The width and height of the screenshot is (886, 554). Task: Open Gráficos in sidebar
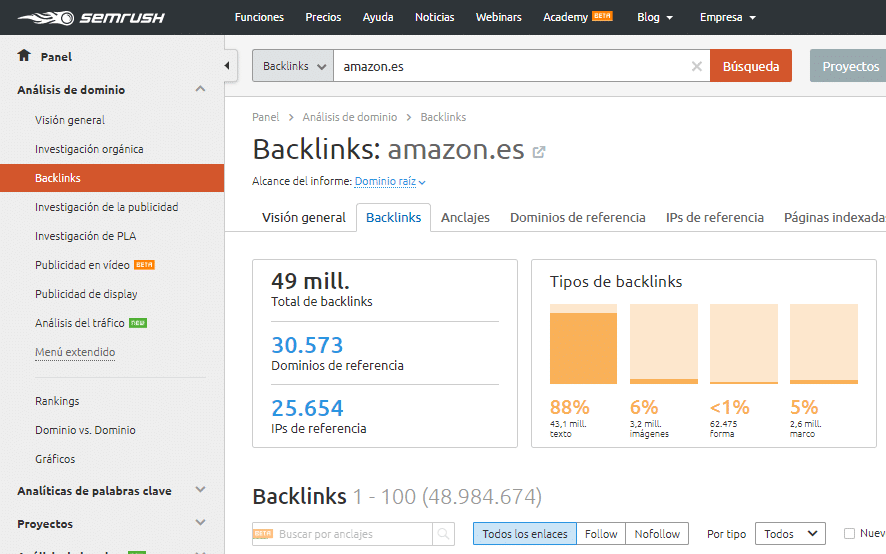pos(55,459)
